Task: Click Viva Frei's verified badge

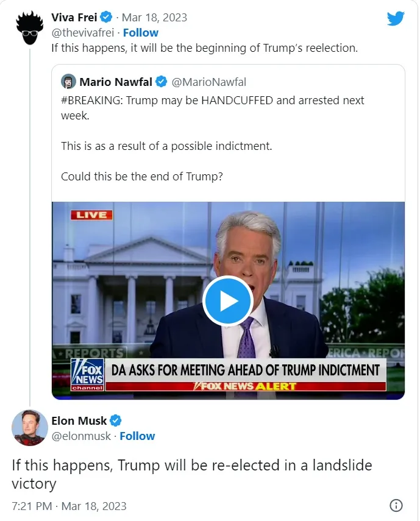Action: coord(106,17)
